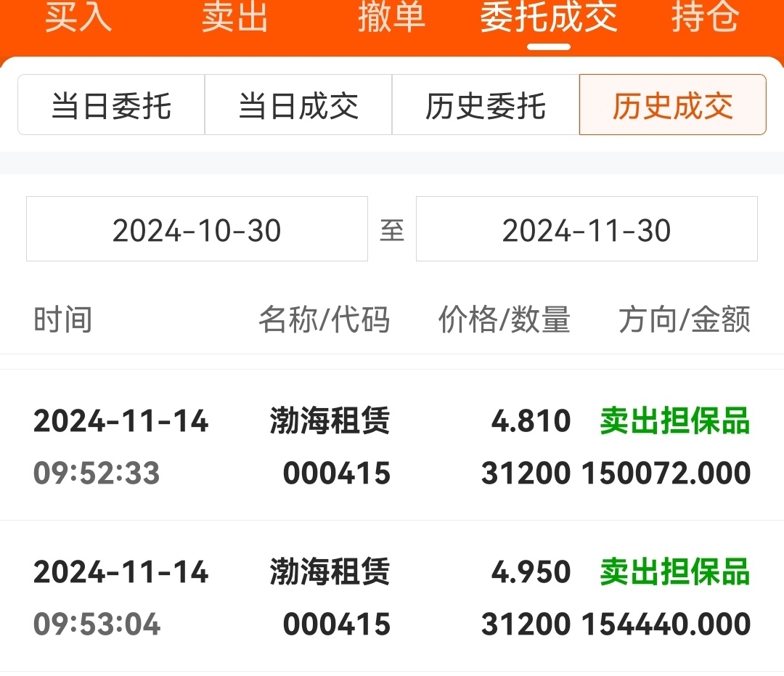This screenshot has height=676, width=784.
Task: Select the 委托成交 tab
Action: [x=549, y=17]
